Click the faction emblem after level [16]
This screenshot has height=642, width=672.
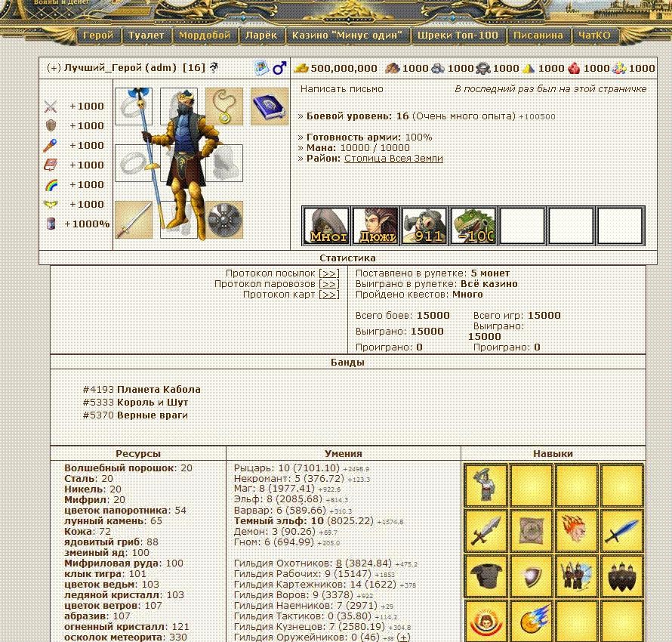pos(214,68)
